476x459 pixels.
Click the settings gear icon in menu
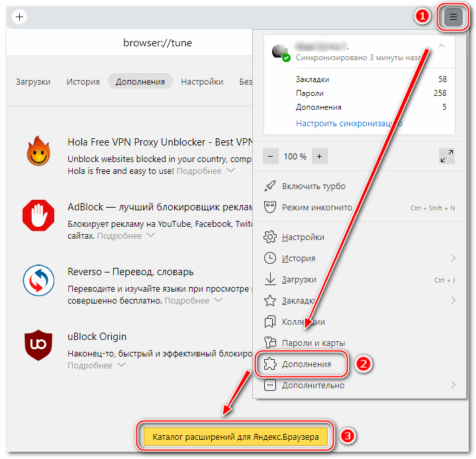(x=270, y=237)
